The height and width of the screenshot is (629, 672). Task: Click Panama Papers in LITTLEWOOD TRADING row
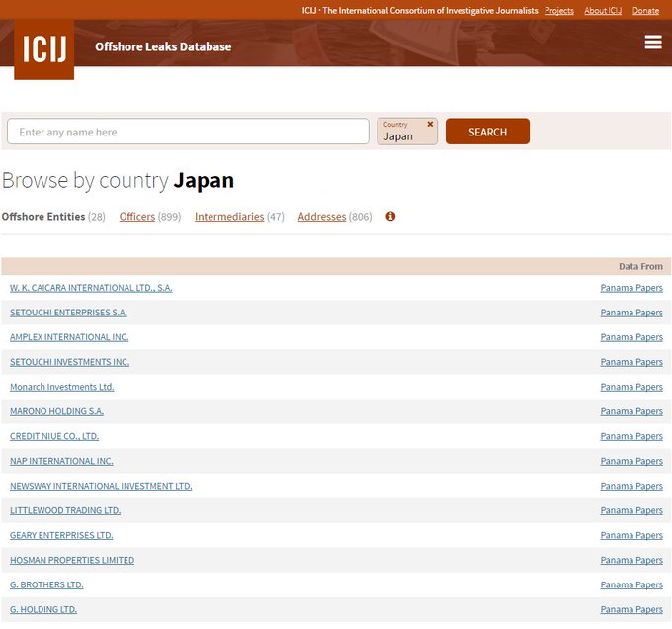(x=631, y=510)
